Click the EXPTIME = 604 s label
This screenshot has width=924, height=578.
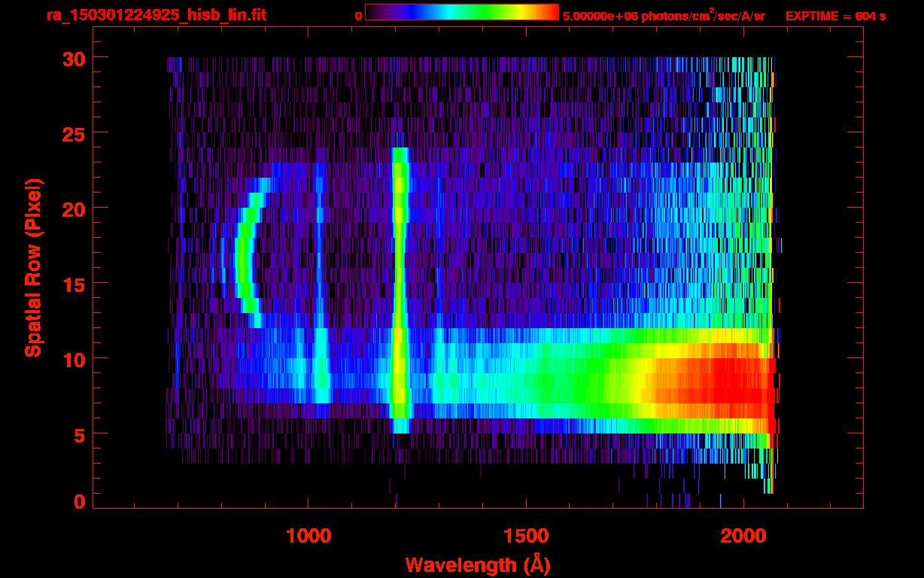click(x=835, y=16)
